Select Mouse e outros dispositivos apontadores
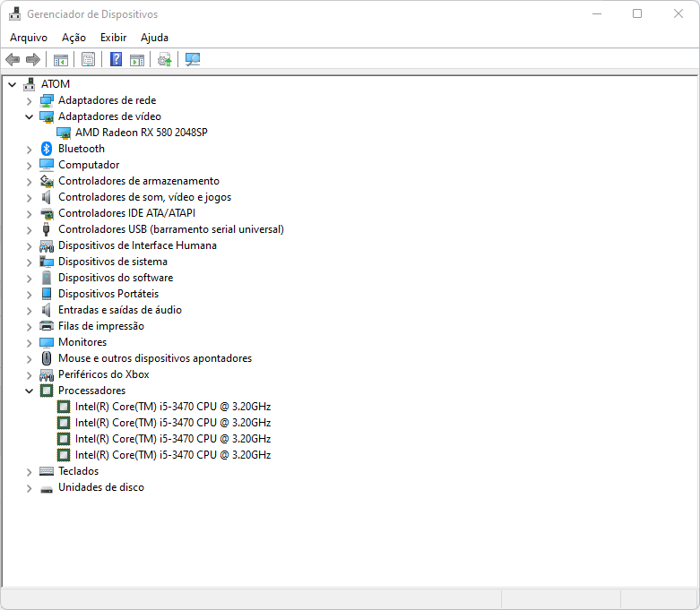 pyautogui.click(x=155, y=358)
